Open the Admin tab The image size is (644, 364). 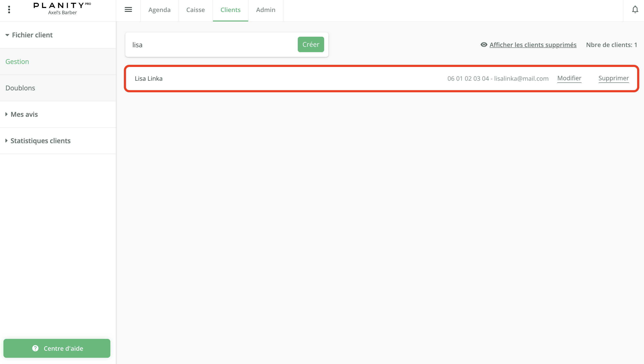point(266,10)
